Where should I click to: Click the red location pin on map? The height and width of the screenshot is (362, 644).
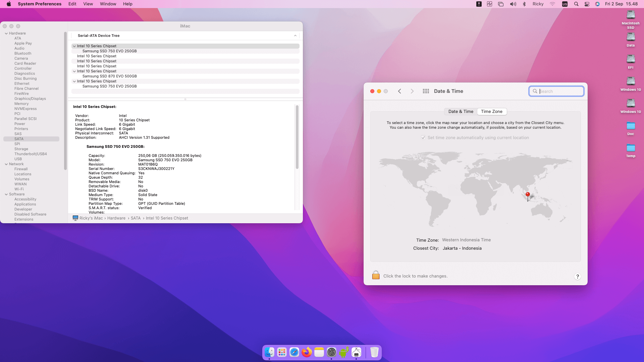tap(528, 195)
